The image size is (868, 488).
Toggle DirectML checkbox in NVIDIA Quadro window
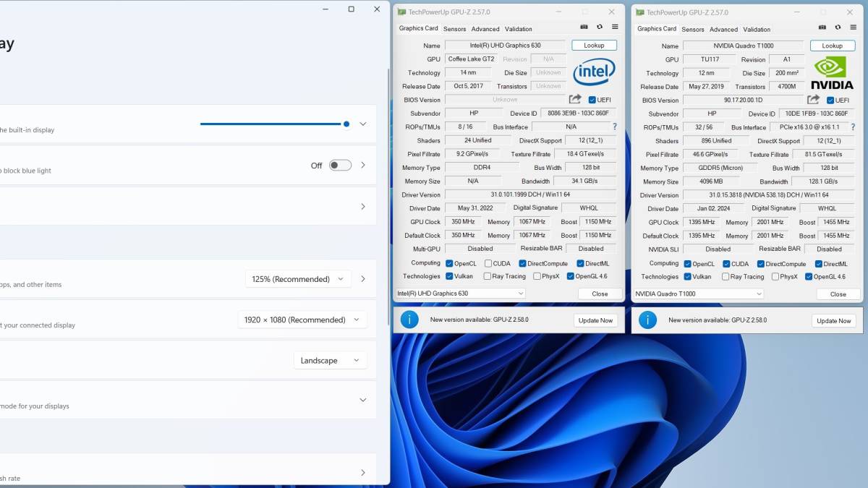click(819, 264)
